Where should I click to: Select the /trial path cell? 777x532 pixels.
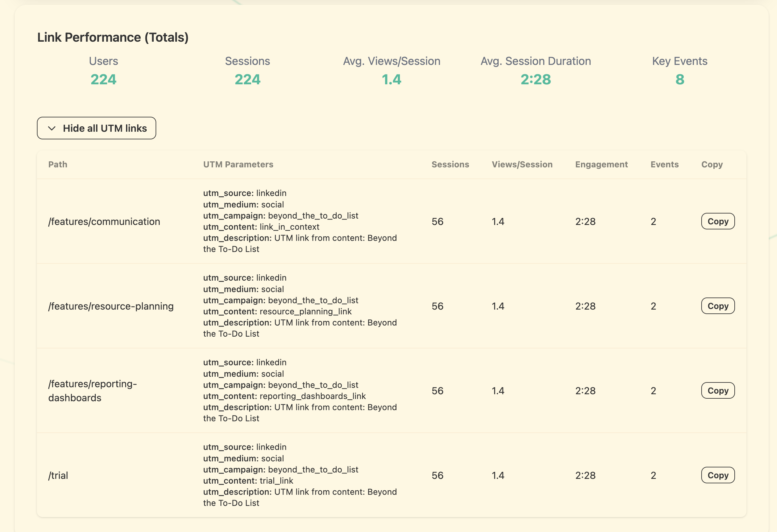(x=58, y=475)
